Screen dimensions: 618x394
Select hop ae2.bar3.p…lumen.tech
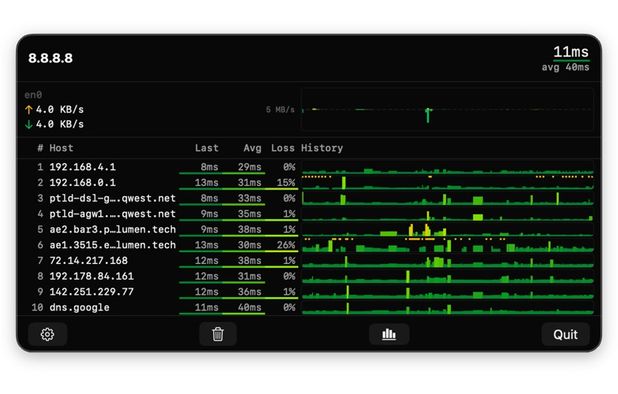(112, 229)
